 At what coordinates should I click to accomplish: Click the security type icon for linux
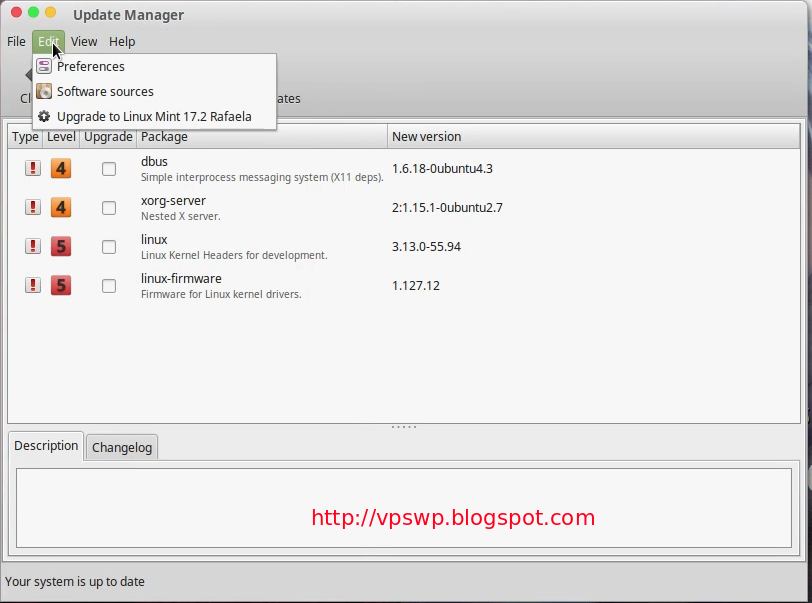point(33,246)
